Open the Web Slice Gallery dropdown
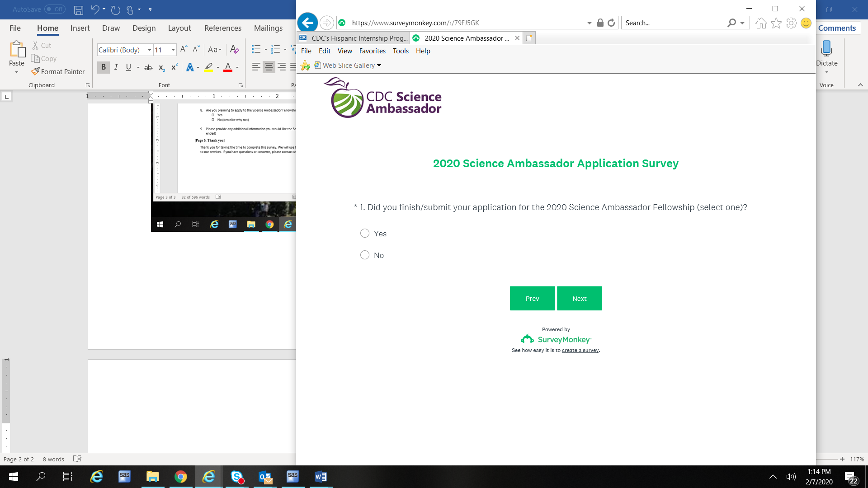 [379, 66]
